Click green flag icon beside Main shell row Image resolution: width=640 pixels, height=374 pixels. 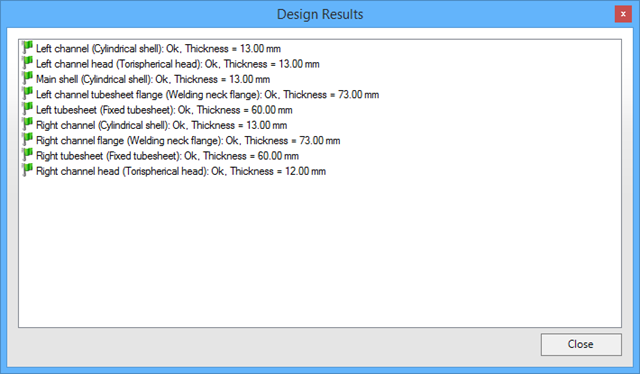[x=27, y=79]
